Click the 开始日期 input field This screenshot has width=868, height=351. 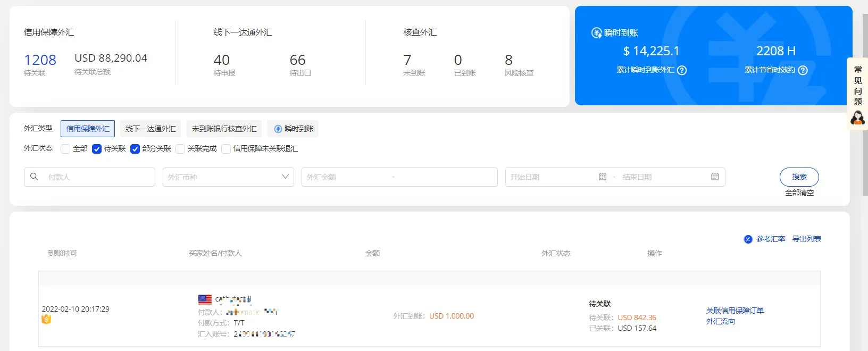(x=551, y=177)
